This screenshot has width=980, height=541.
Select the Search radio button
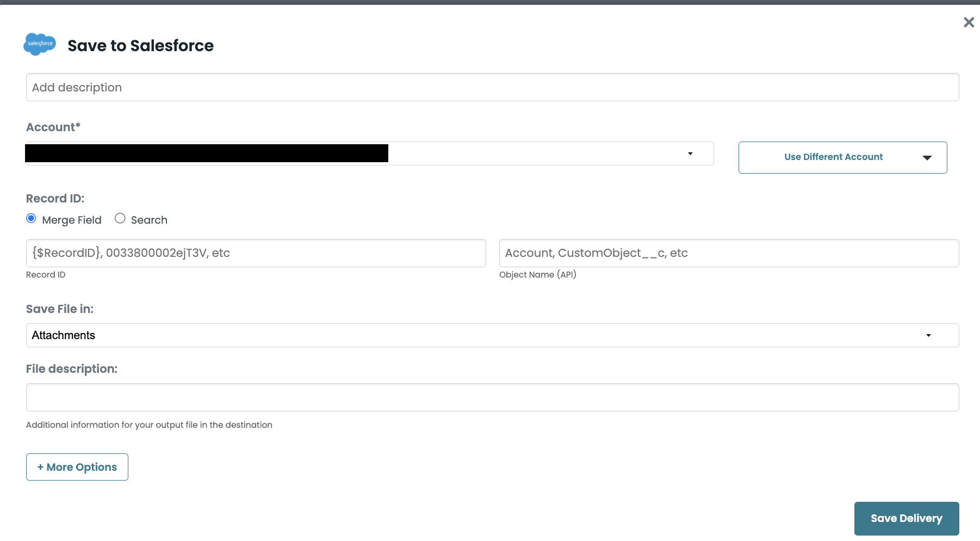(x=120, y=219)
